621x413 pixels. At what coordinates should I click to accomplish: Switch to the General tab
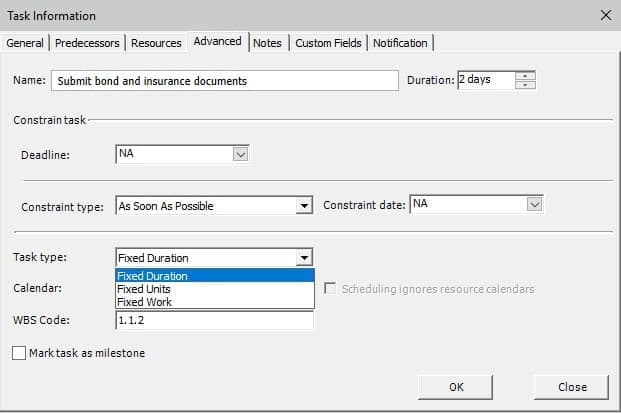tap(25, 43)
